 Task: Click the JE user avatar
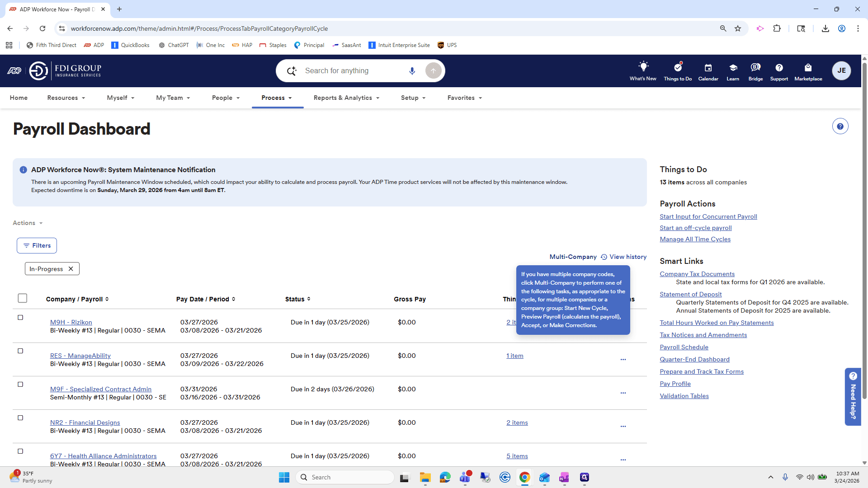841,70
